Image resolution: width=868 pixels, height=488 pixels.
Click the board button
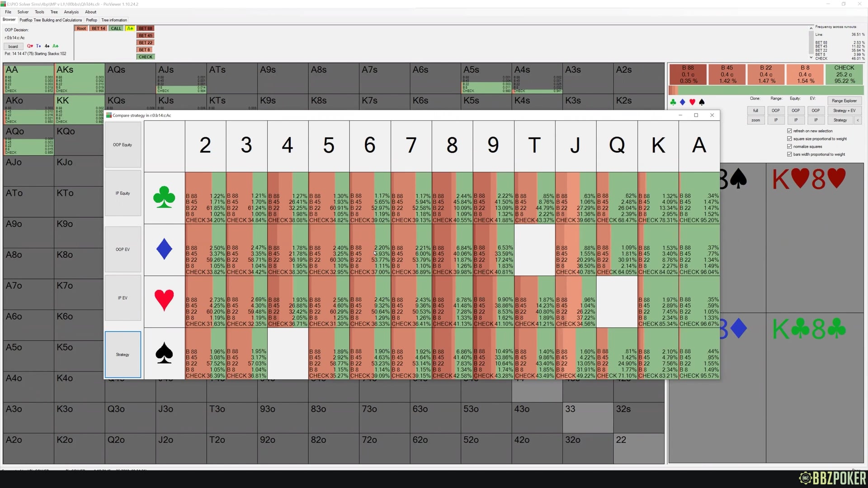click(13, 46)
